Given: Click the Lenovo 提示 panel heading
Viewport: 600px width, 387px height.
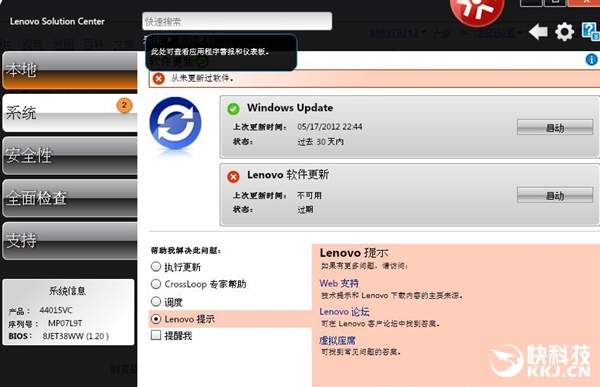Looking at the screenshot, I should click(354, 253).
